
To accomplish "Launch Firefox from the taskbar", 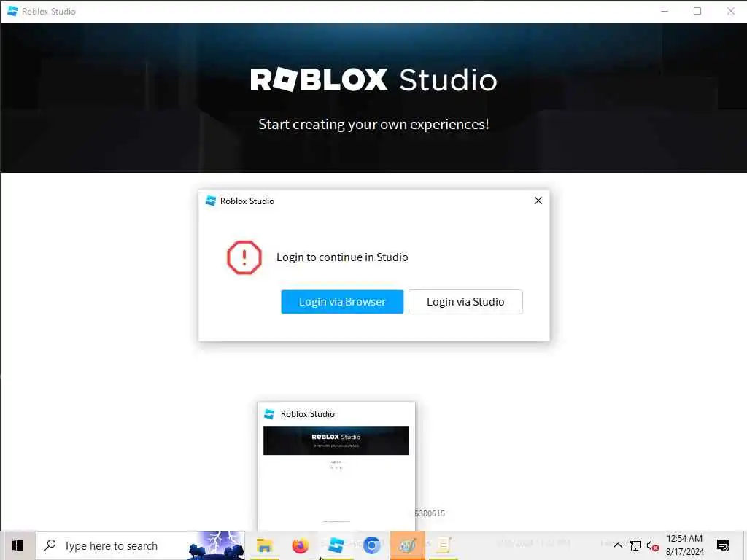I will [x=300, y=545].
